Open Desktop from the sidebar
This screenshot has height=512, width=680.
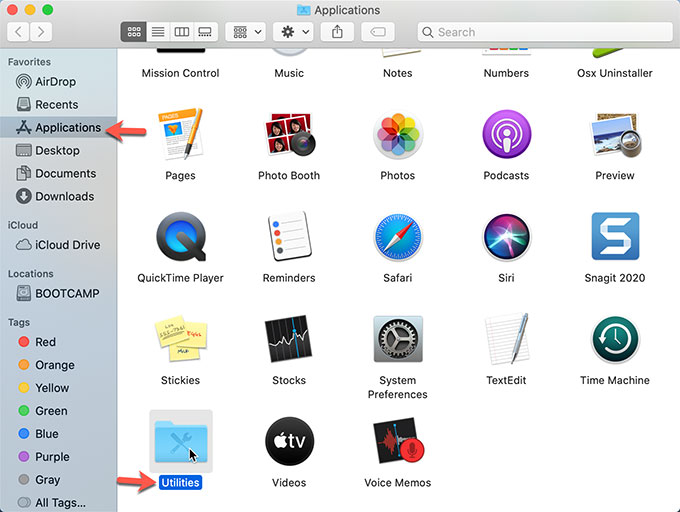click(58, 150)
